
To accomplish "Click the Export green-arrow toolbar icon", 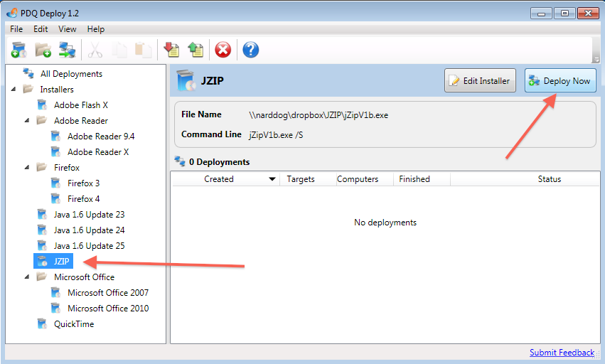I will click(x=196, y=50).
